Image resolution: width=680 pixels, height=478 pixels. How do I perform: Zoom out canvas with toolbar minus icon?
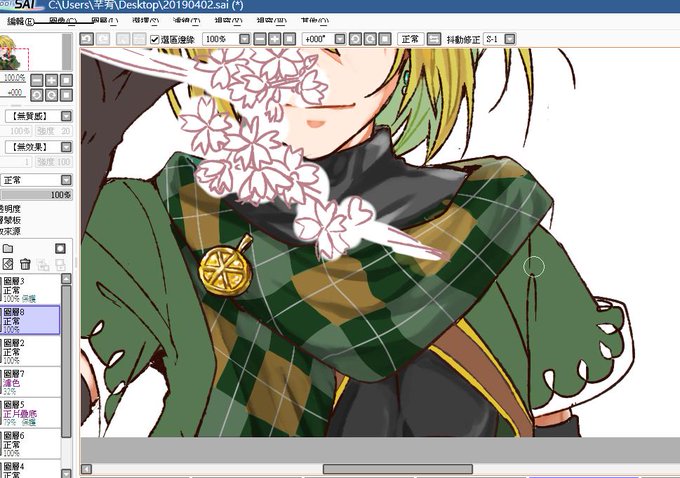259,39
